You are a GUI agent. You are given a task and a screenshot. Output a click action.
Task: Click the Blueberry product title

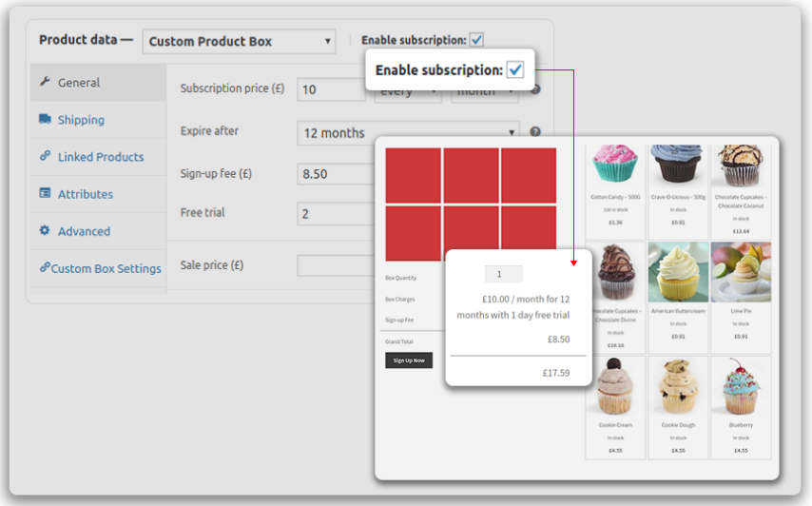pos(741,425)
